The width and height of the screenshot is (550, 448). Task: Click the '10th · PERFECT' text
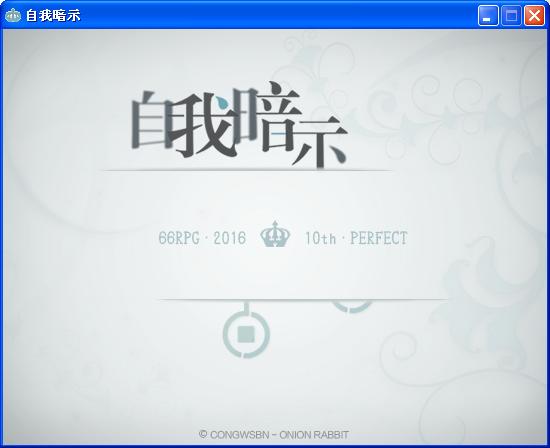click(356, 238)
